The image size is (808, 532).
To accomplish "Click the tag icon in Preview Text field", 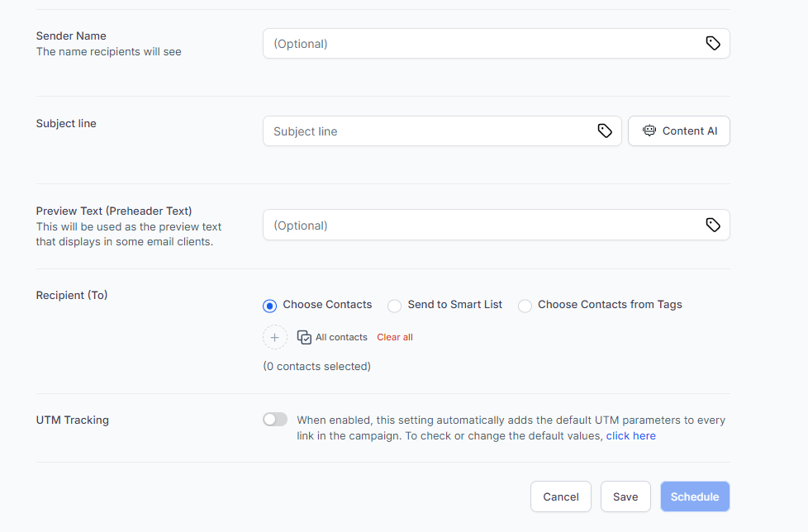I will click(713, 226).
